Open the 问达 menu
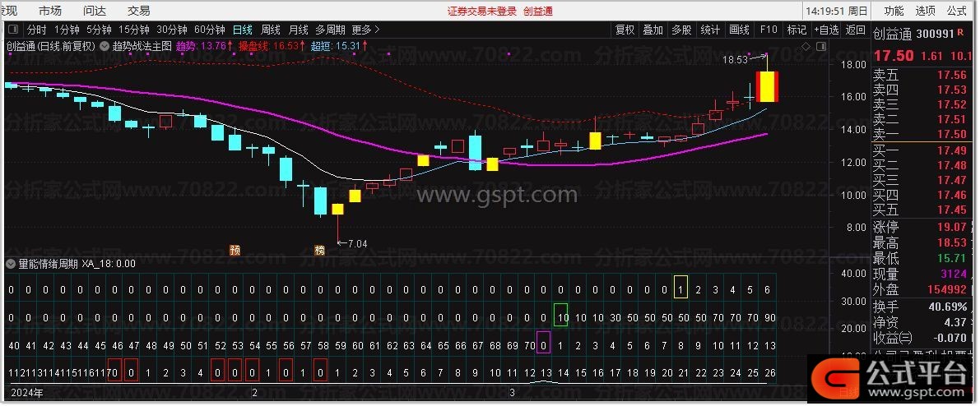The image size is (980, 406). (95, 11)
